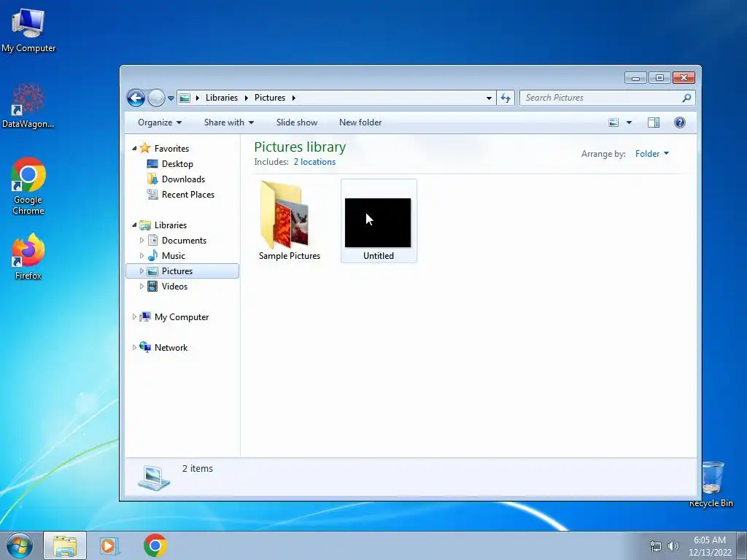Select the Libraries node in navigation pane
This screenshot has height=560, width=747.
pos(171,225)
